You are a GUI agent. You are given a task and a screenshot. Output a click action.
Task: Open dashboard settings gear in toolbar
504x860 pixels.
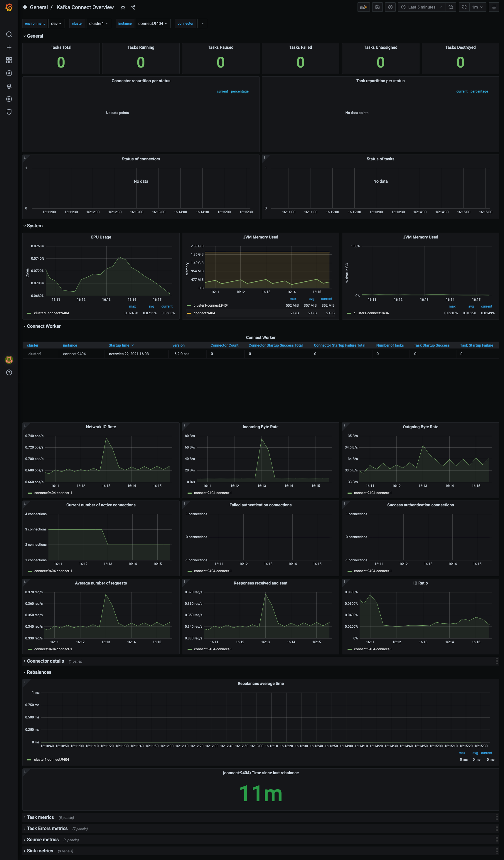point(390,7)
